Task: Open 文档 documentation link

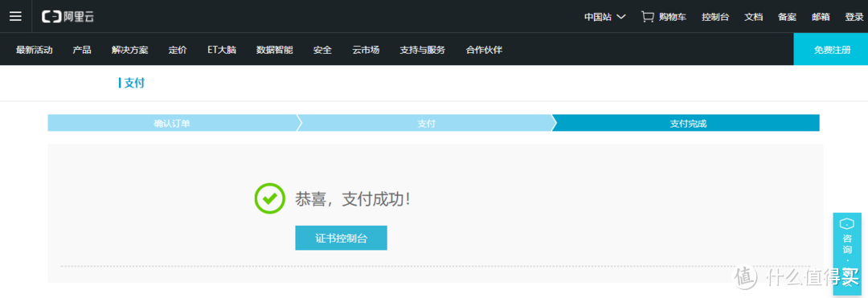Action: pyautogui.click(x=753, y=17)
